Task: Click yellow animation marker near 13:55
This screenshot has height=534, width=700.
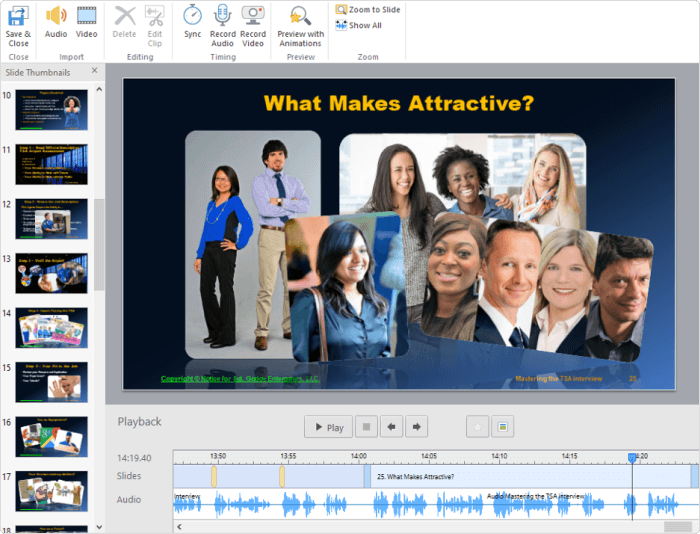Action: [282, 476]
